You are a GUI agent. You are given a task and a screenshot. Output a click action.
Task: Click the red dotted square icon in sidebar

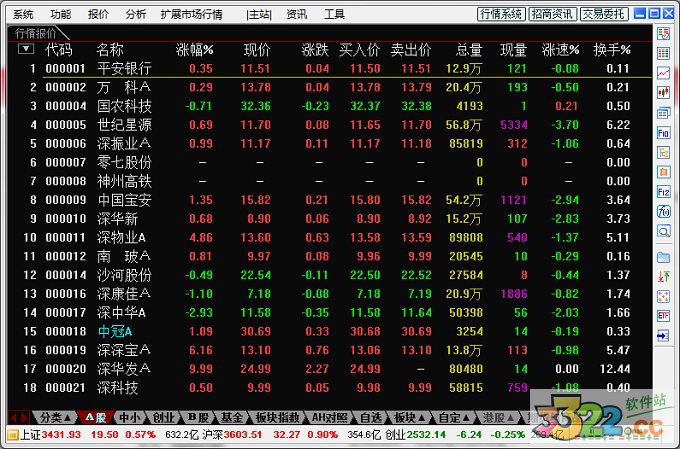click(663, 297)
